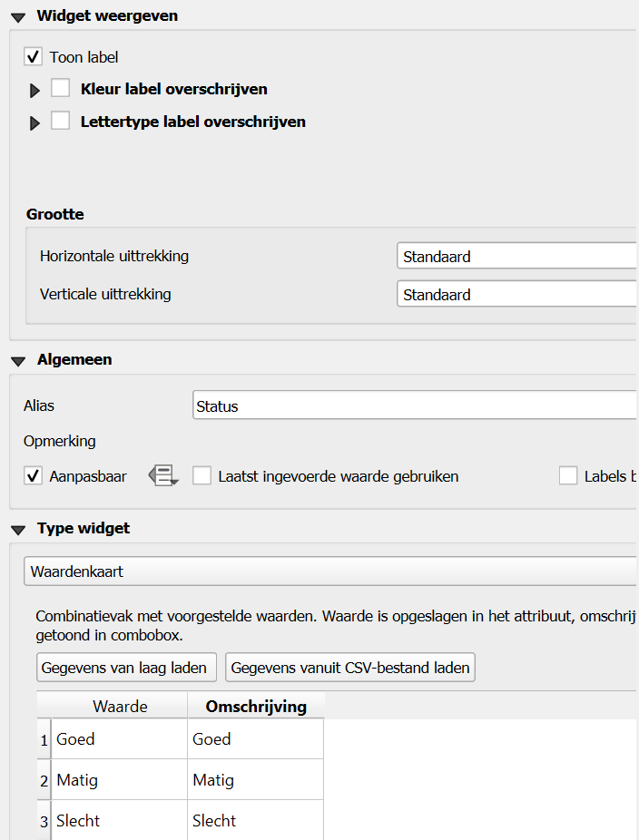
Task: Uncheck the Toon label checkbox
Action: pyautogui.click(x=34, y=57)
